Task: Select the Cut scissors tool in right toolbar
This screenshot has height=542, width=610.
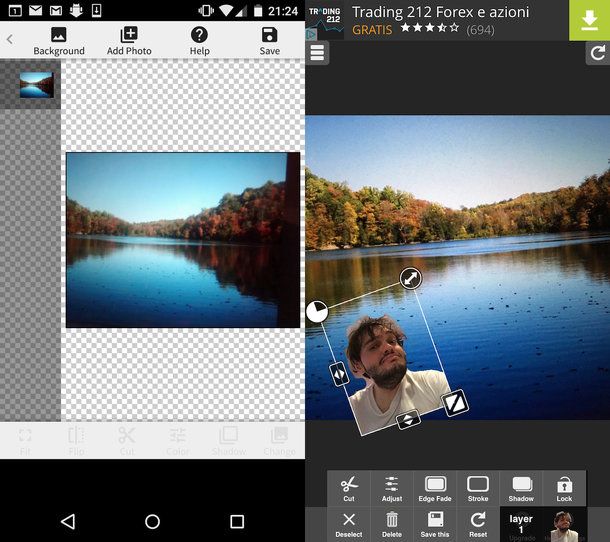Action: coord(349,488)
